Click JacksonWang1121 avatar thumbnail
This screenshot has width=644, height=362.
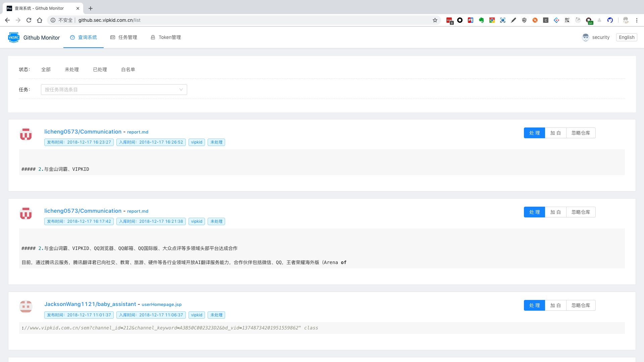click(26, 307)
